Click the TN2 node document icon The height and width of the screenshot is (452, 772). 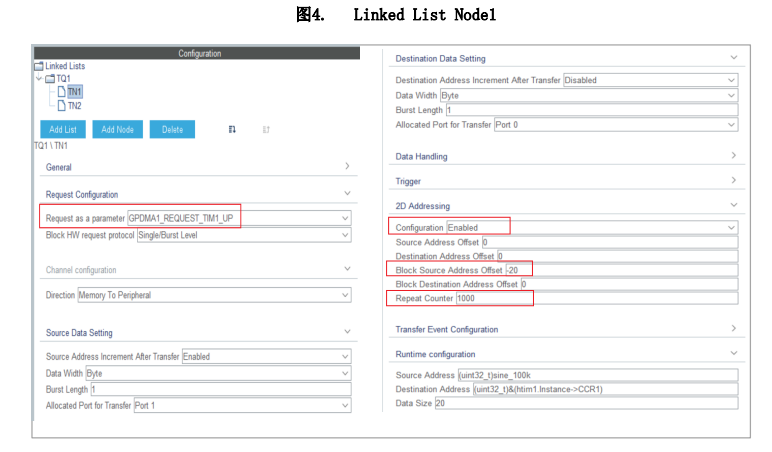point(62,106)
